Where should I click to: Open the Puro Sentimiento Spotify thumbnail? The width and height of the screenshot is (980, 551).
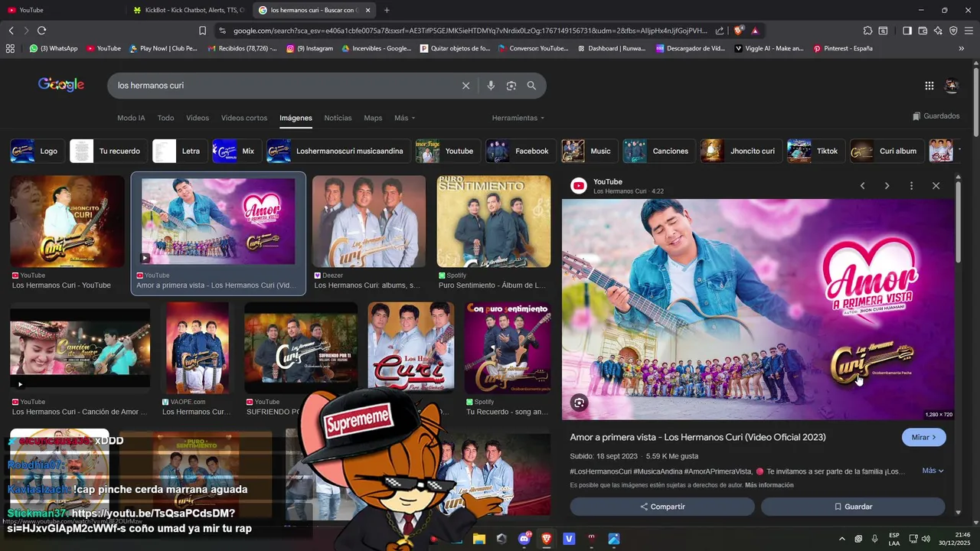494,221
